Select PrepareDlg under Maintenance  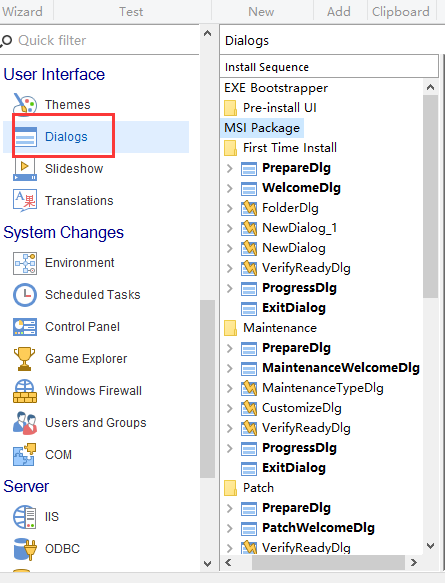296,348
